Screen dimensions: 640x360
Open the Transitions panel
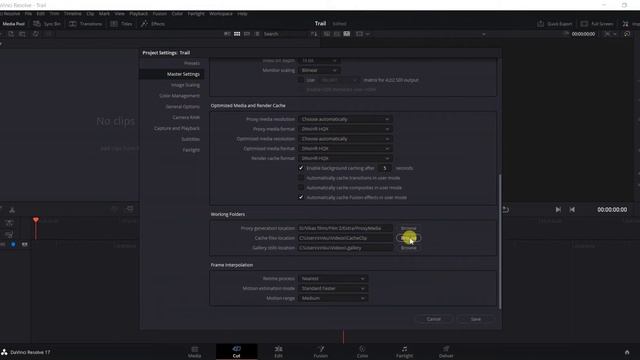click(86, 24)
